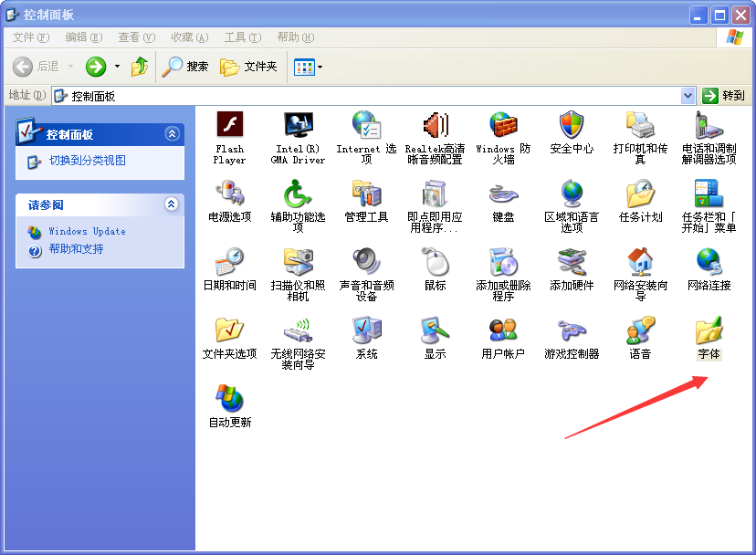
Task: Open the 收藏(A) menu
Action: pyautogui.click(x=190, y=37)
